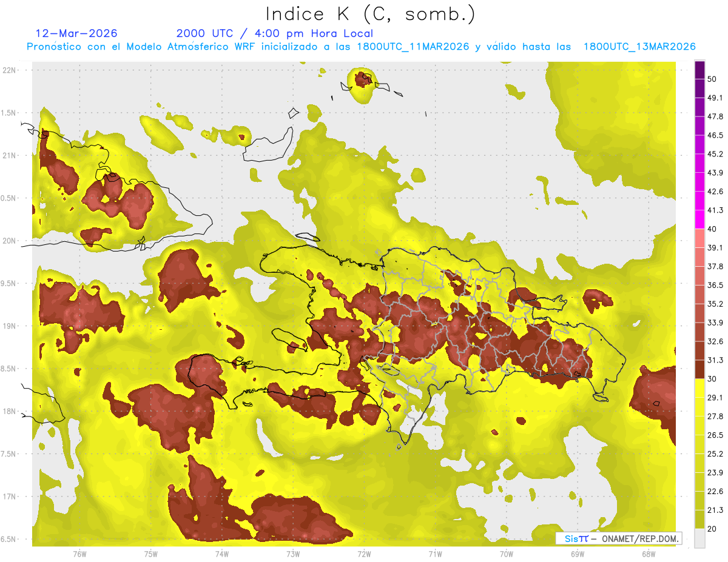Click the '37.8' colorbar value
Screen dimensions: 728x562
[716, 267]
